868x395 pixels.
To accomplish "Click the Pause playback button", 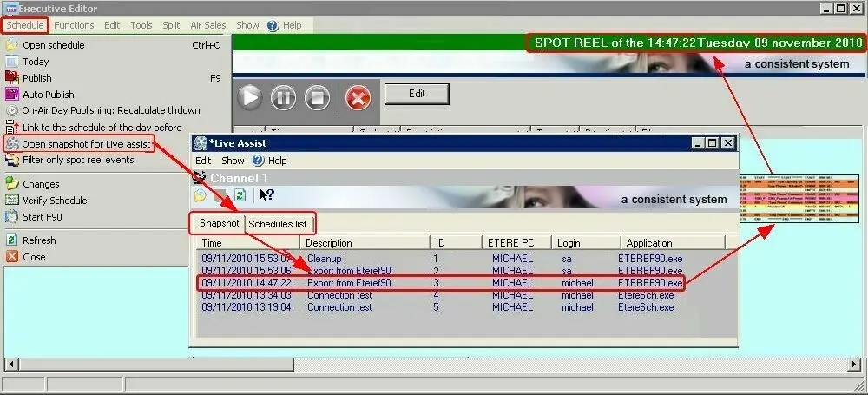I will [283, 97].
